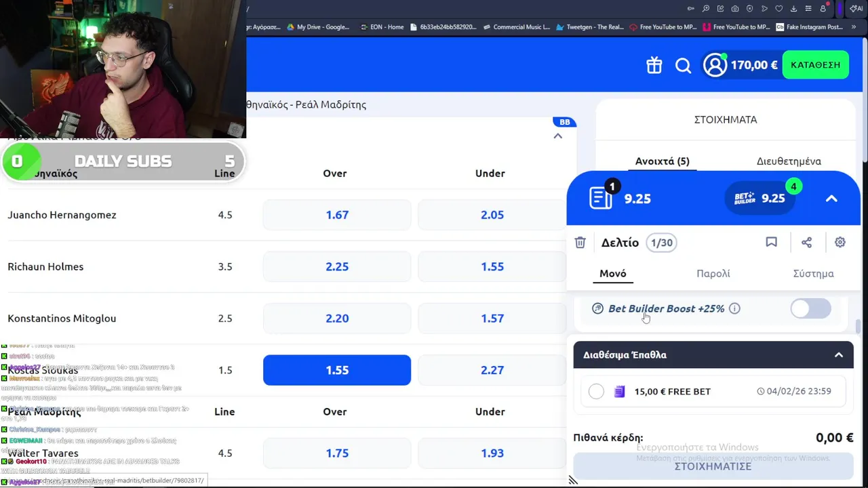The image size is (868, 488).
Task: Open My Drive - Google bookmark
Action: click(317, 27)
